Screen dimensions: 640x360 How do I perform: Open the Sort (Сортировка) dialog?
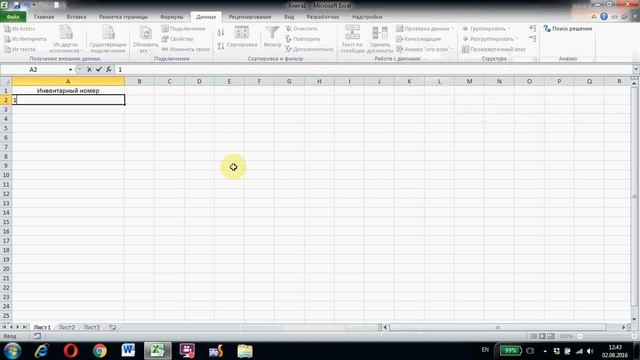tap(242, 37)
